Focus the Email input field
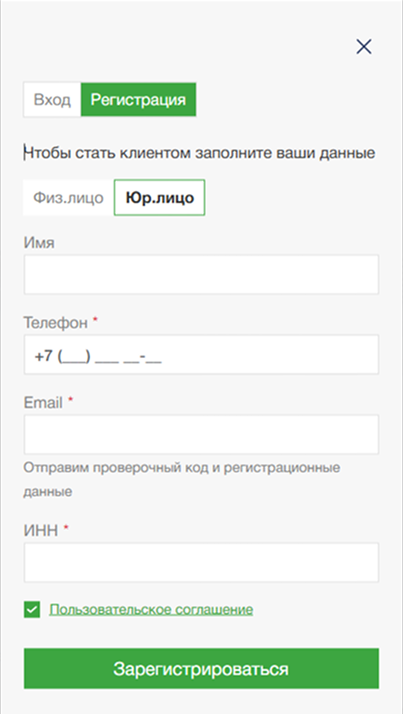The height and width of the screenshot is (714, 403). (x=201, y=434)
